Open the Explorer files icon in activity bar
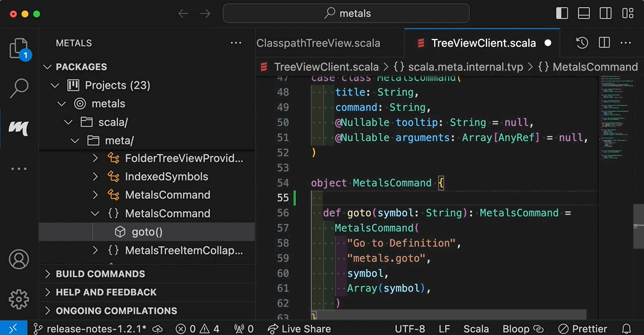This screenshot has height=335, width=644. (x=19, y=49)
